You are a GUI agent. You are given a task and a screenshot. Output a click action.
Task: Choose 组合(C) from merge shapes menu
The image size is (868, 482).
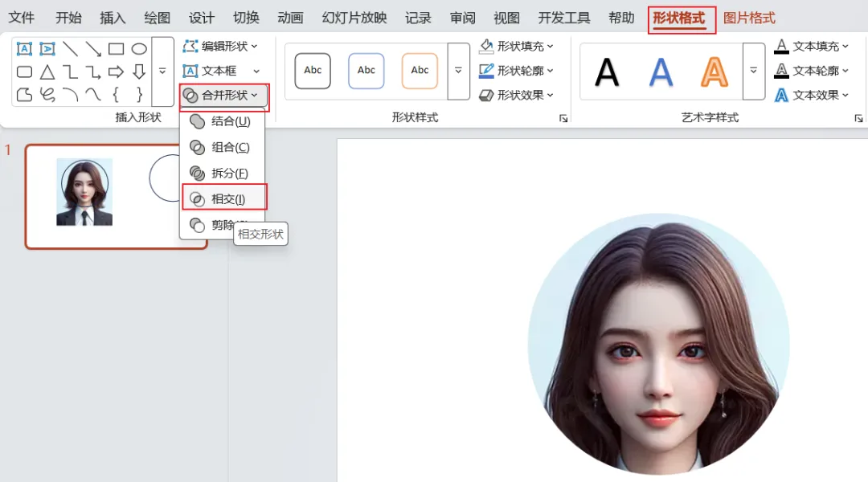[x=222, y=147]
